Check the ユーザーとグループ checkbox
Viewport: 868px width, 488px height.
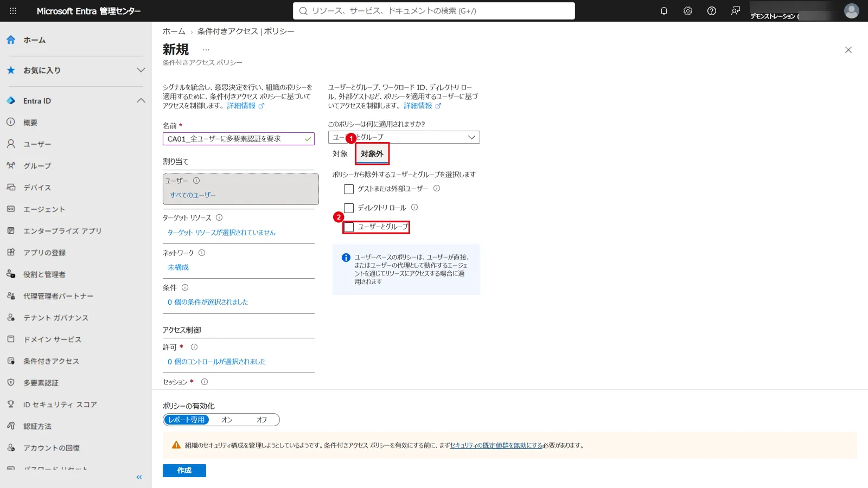click(x=349, y=227)
